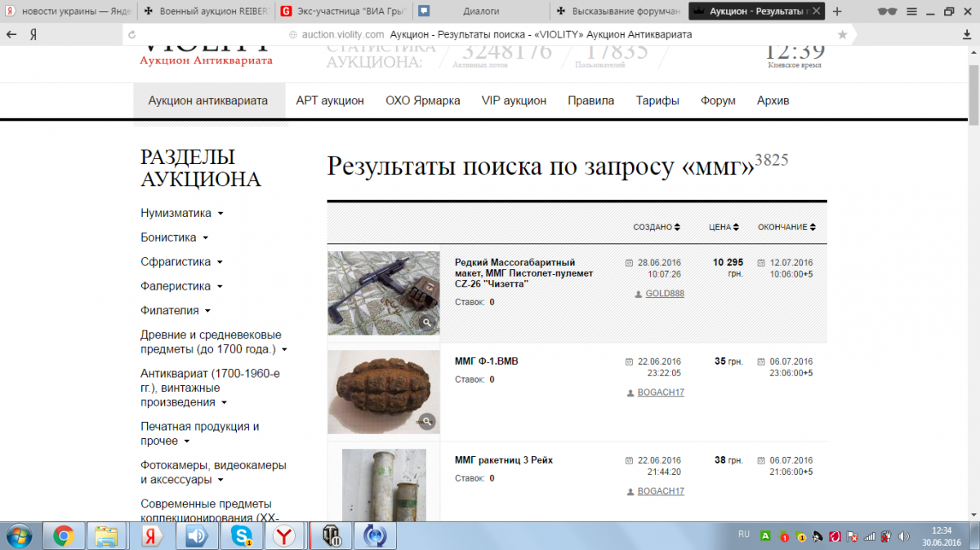Open the Ф-1 grenade thumbnail

pos(384,393)
